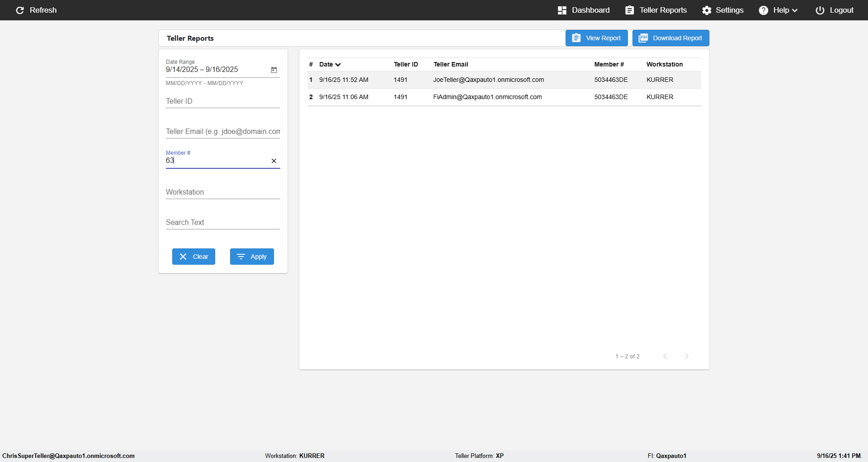
Task: Click the Teller ID column header
Action: (x=406, y=64)
